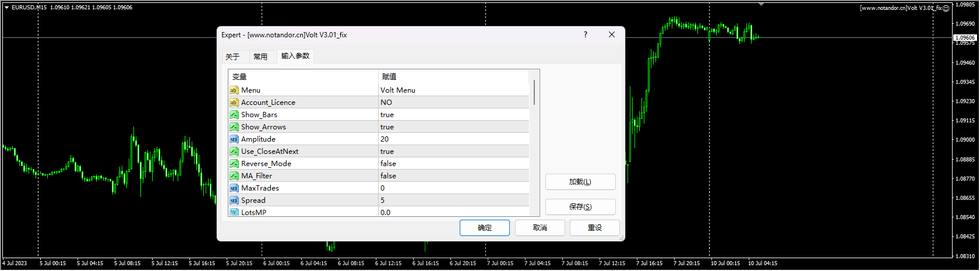Select the MA_Filter false value cell
The image size is (980, 271).
pos(453,176)
